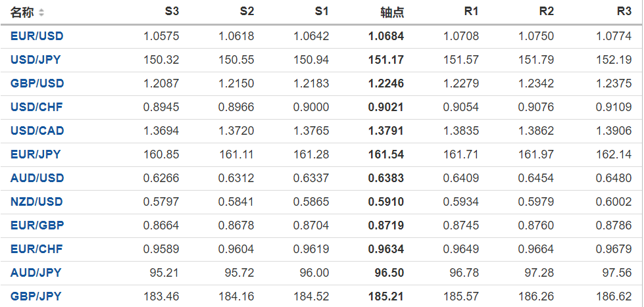Screen dimensions: 644x307
Task: Go to the AUD/USD pair
Action: (x=37, y=178)
